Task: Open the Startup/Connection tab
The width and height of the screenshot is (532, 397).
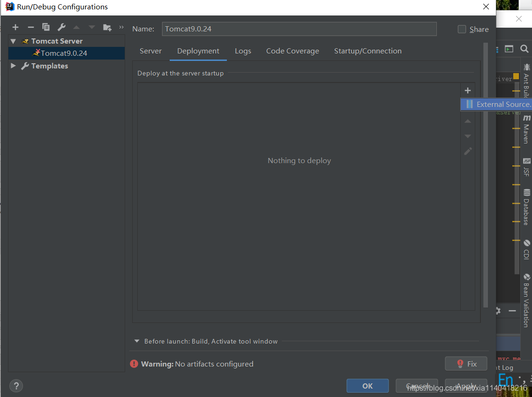Action: [x=368, y=51]
